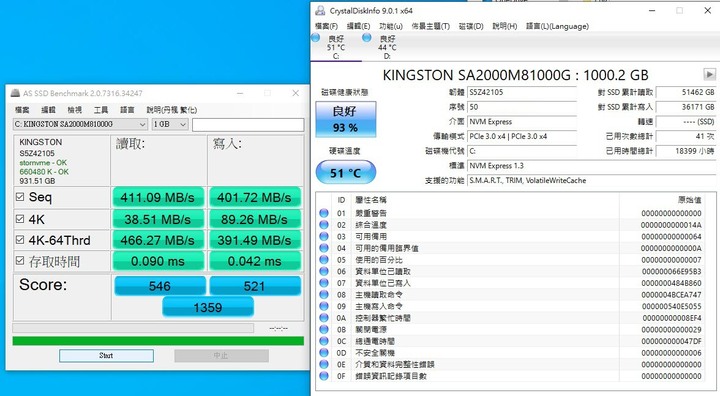
Task: Open the 佈景主題(T) menu
Action: pyautogui.click(x=431, y=26)
